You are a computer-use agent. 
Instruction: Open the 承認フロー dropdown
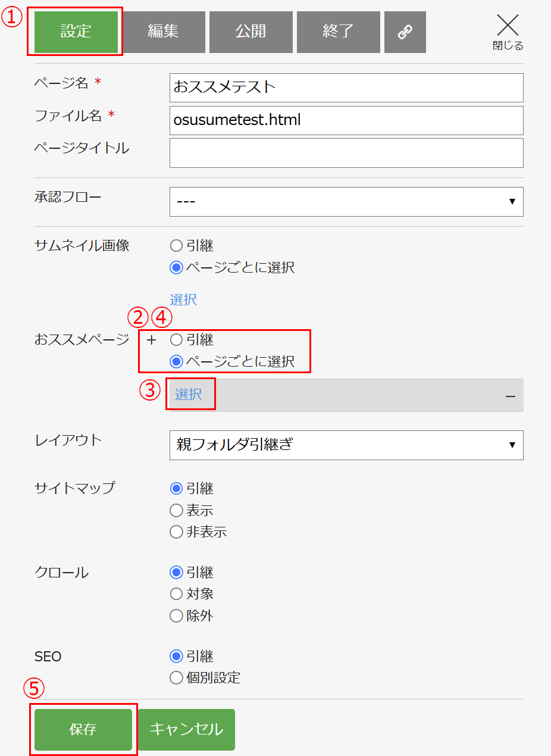346,202
